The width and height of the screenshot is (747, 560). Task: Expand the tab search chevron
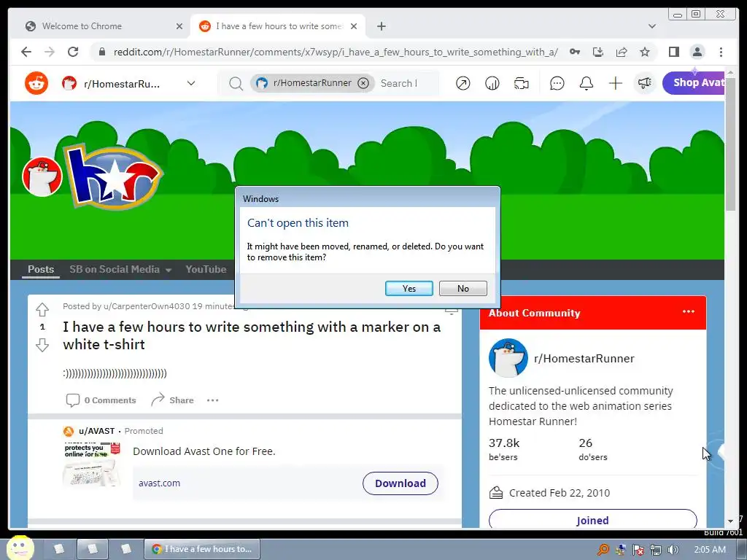tap(652, 26)
